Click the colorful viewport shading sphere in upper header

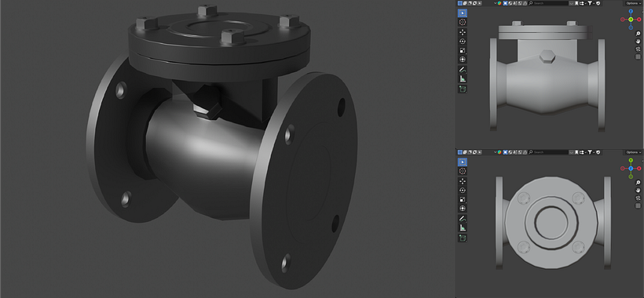[x=499, y=3]
